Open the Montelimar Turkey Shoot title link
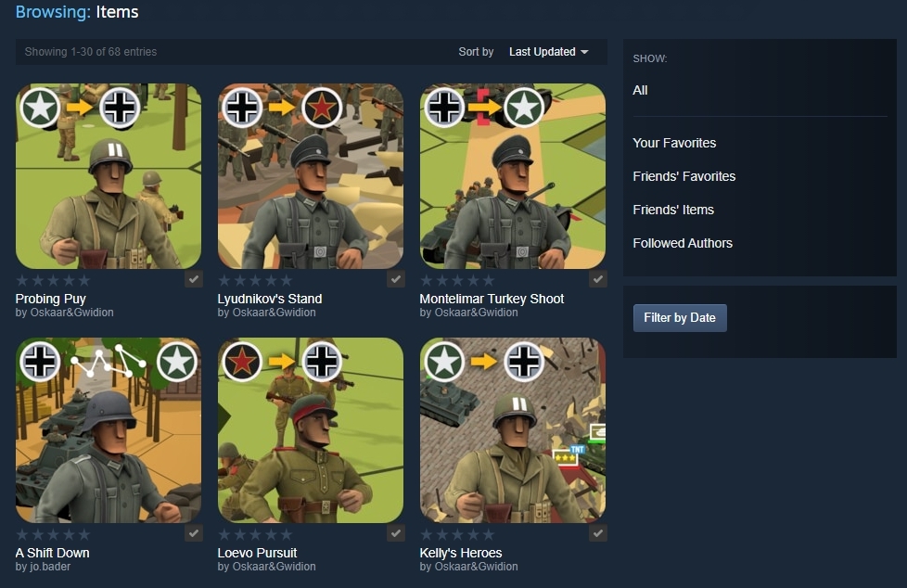907x588 pixels. click(x=492, y=300)
